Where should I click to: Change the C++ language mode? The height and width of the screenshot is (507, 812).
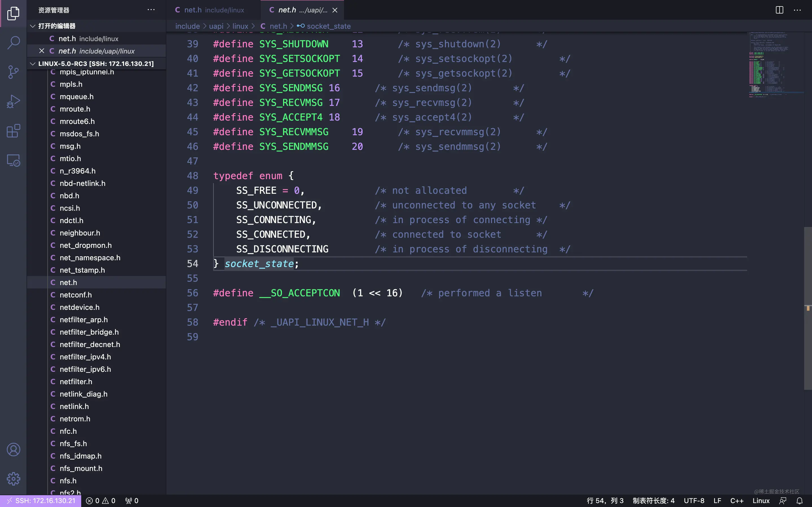(737, 501)
